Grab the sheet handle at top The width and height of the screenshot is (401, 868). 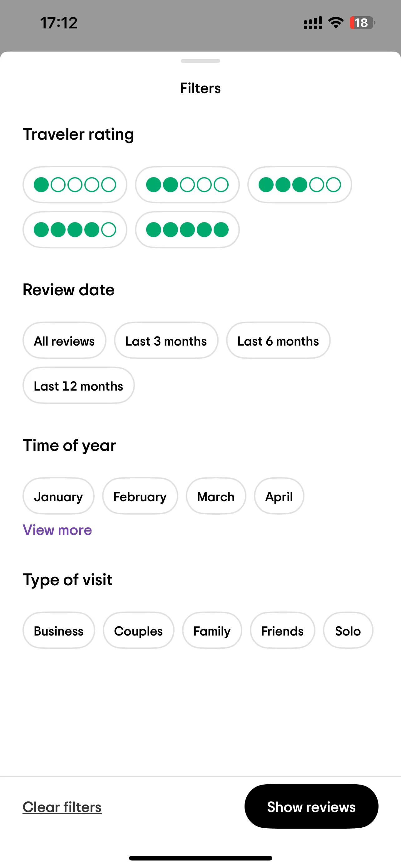200,61
